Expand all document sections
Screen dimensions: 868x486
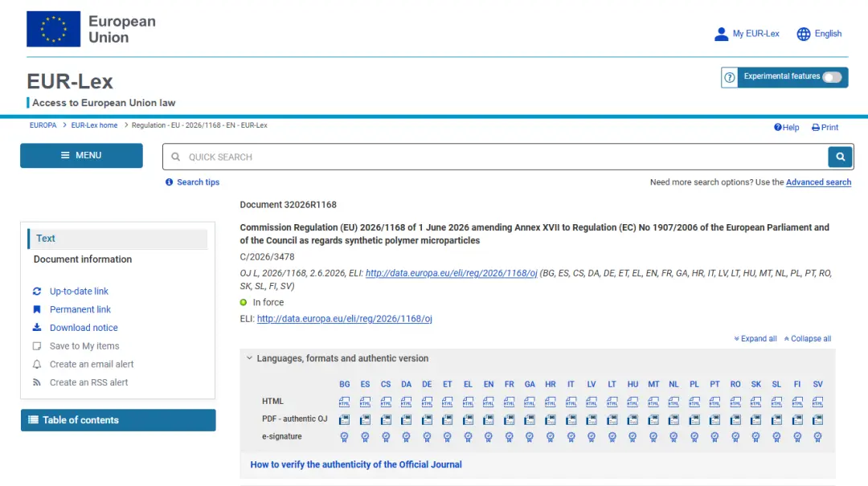755,339
